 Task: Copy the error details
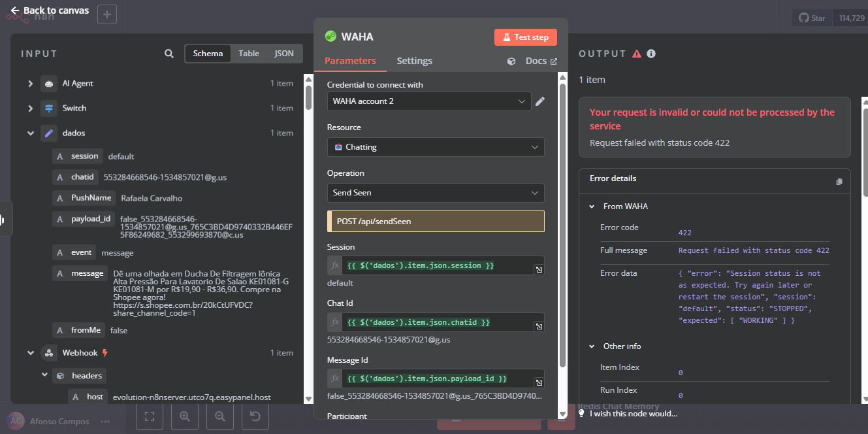839,181
